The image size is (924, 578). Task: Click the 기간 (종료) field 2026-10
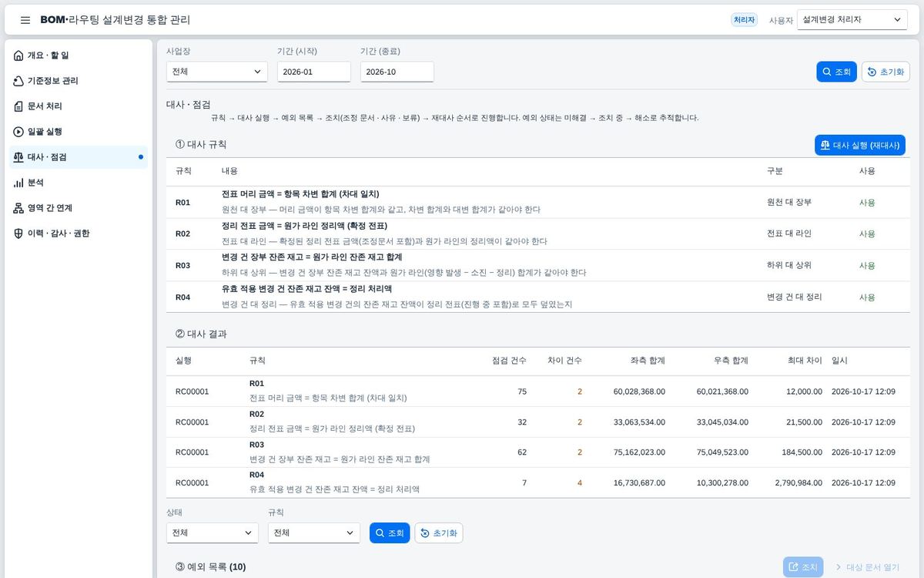pyautogui.click(x=397, y=72)
